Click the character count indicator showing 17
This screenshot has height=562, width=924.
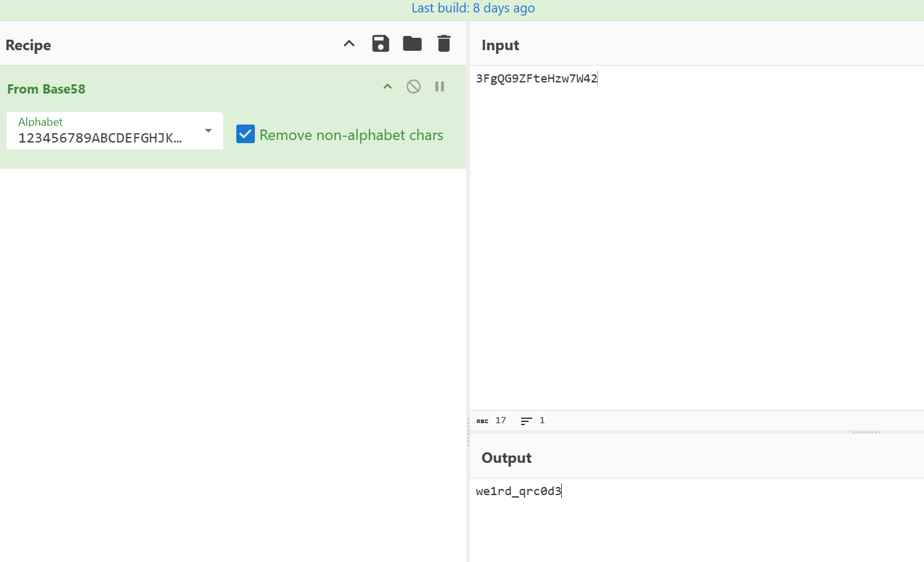(x=500, y=420)
